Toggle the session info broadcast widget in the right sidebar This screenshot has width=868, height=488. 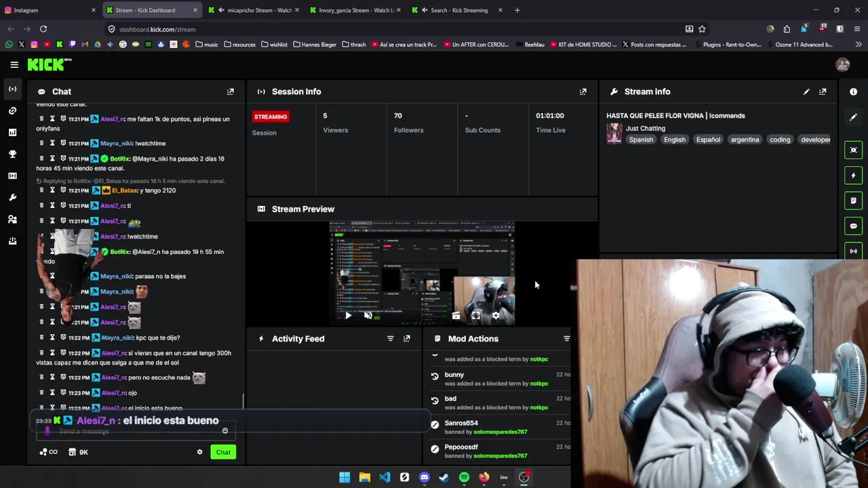pos(853,251)
